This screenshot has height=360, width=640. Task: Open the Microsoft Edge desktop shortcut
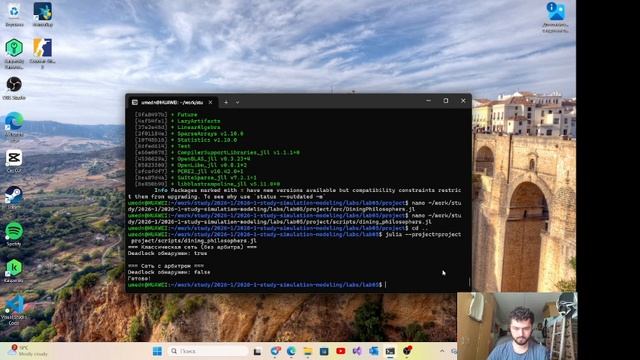pyautogui.click(x=14, y=126)
